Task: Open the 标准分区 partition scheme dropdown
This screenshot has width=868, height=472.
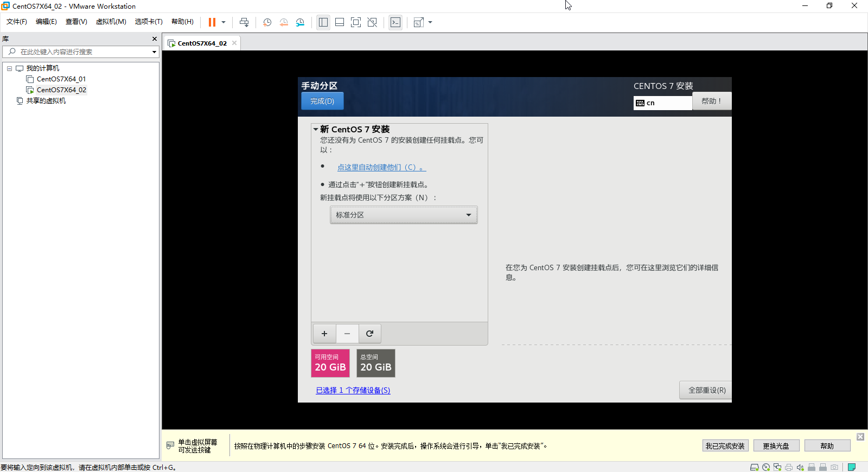Action: pyautogui.click(x=404, y=215)
